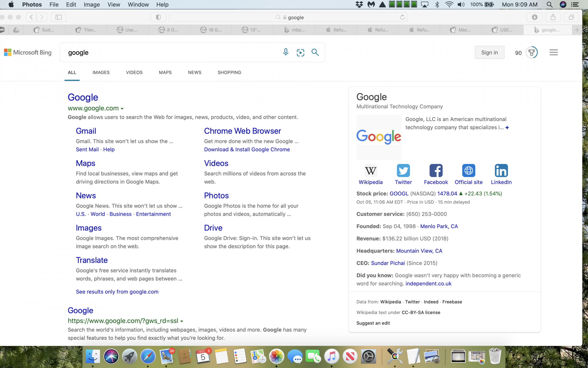Click the magnifier search icon in Bing
Viewport: 588px width, 368px height.
pyautogui.click(x=315, y=52)
